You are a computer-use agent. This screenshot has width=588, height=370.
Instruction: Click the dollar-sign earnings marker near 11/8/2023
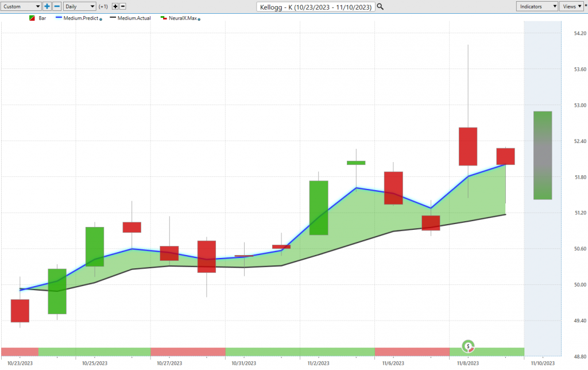(x=468, y=346)
